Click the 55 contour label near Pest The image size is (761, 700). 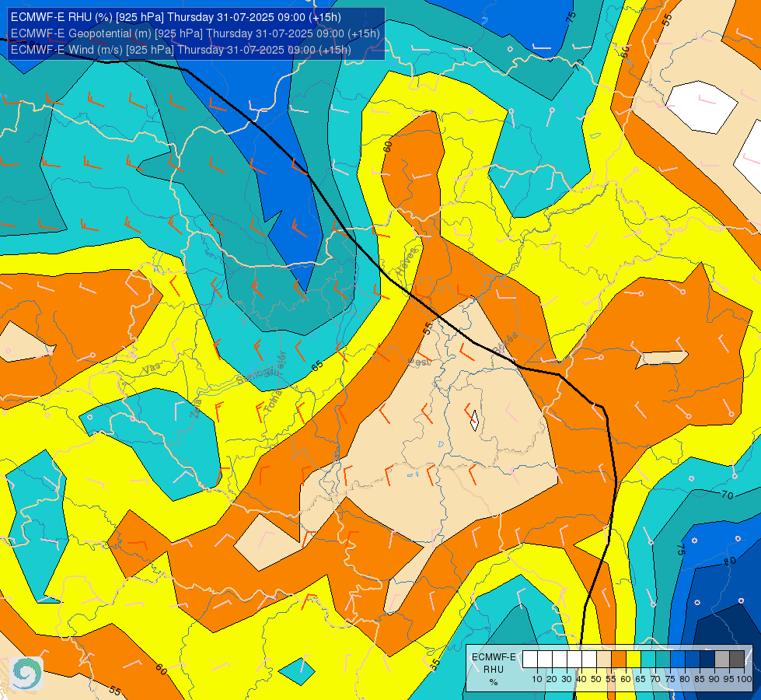click(x=427, y=328)
